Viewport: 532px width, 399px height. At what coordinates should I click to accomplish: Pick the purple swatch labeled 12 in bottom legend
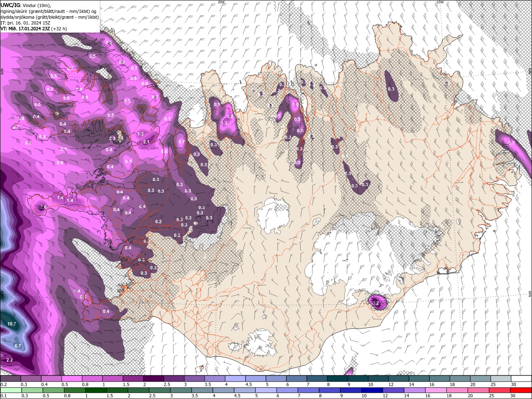tap(393, 390)
